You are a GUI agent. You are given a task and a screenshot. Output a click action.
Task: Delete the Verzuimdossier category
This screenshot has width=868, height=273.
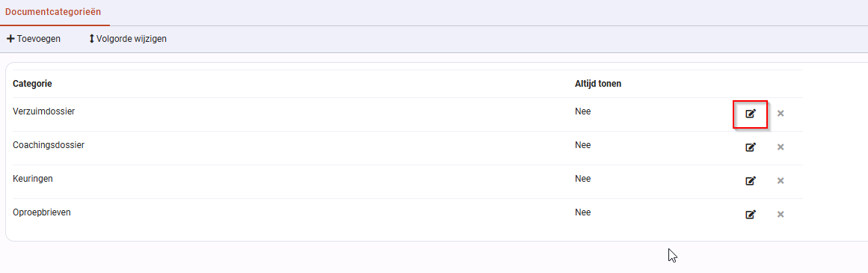point(781,114)
